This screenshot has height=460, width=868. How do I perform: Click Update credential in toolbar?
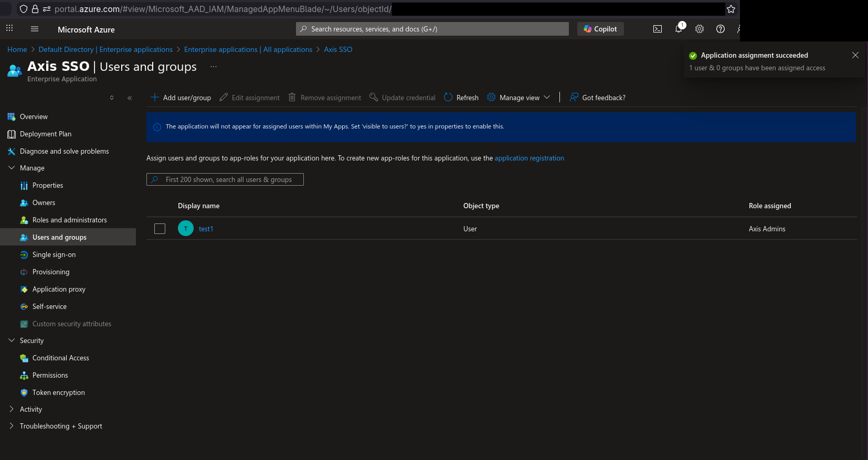coord(403,98)
